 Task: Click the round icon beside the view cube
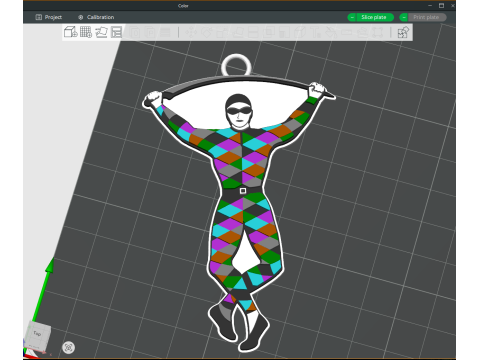point(69,348)
